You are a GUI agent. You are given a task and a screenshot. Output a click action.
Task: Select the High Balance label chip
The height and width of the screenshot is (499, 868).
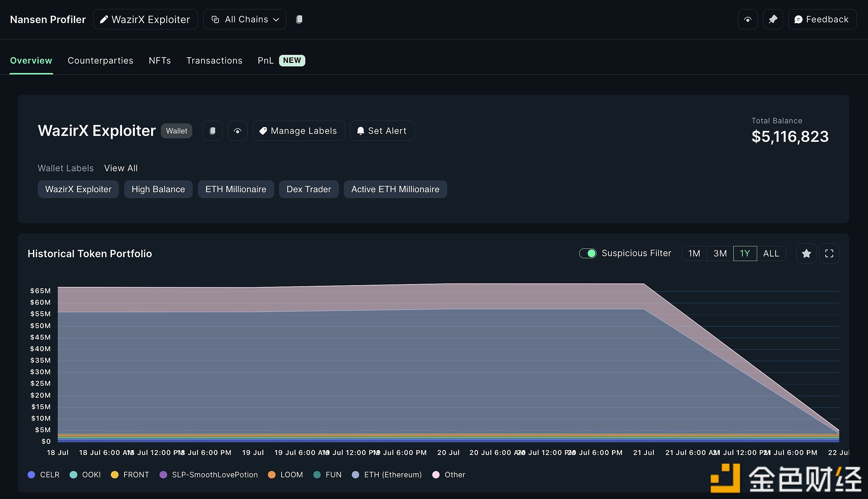point(158,189)
